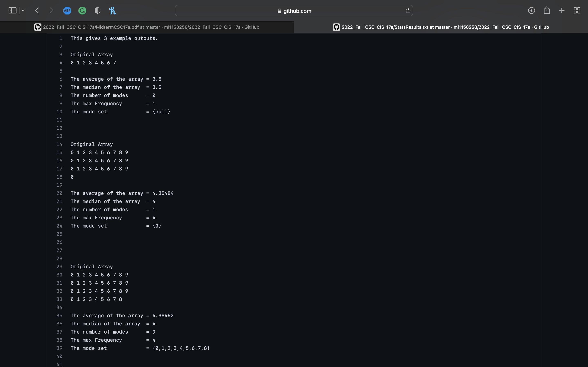
Task: Navigate forward with the forward arrow
Action: click(51, 10)
